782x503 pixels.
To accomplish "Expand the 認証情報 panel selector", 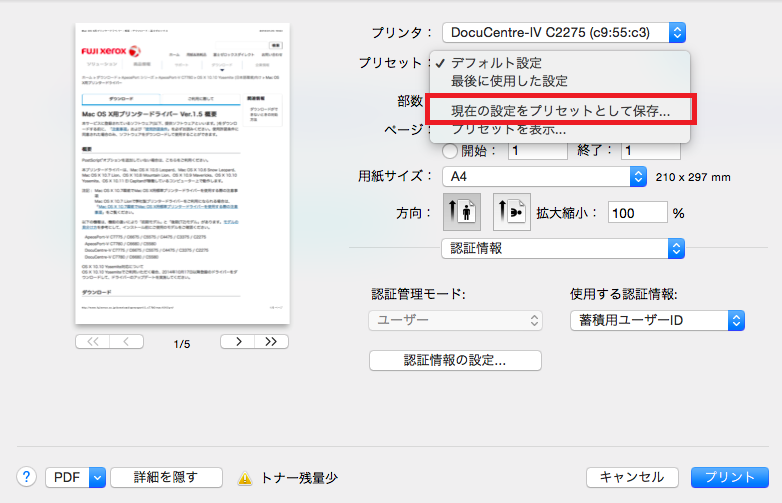I will [563, 248].
